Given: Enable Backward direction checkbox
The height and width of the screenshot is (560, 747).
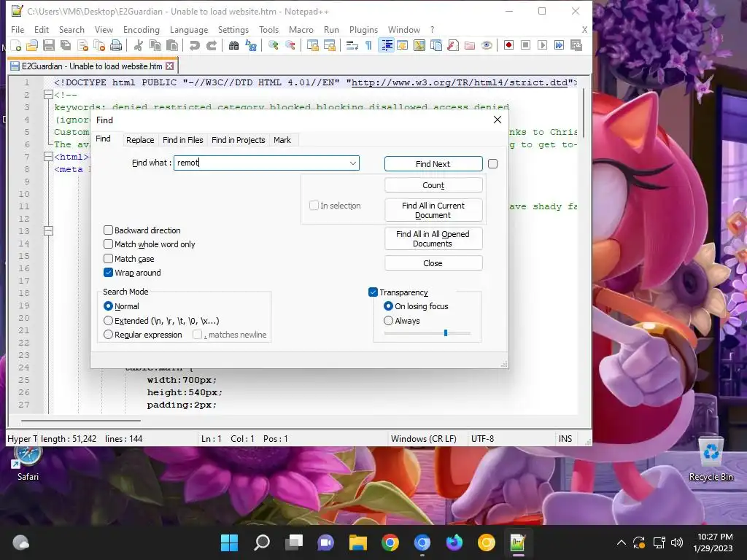Looking at the screenshot, I should pyautogui.click(x=108, y=230).
